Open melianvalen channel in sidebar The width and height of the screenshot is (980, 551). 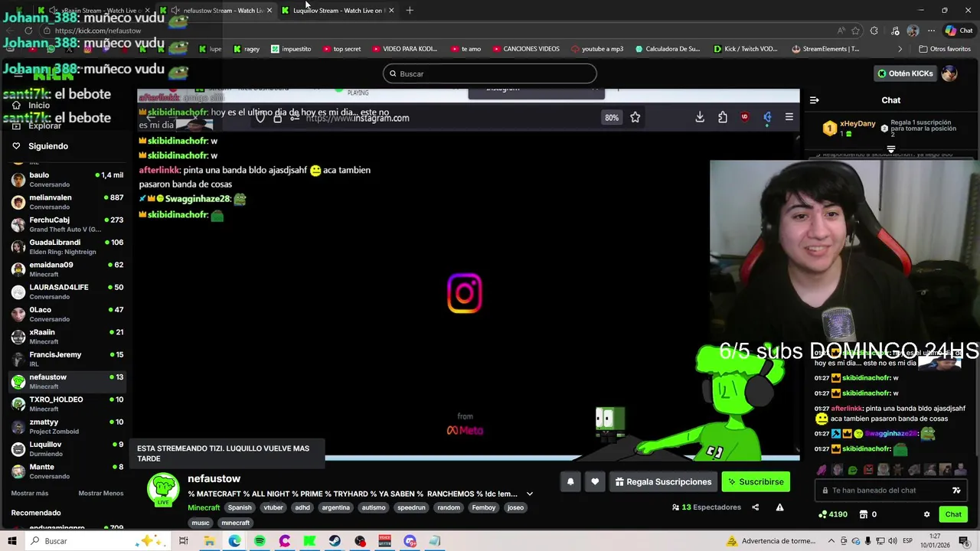pyautogui.click(x=67, y=202)
